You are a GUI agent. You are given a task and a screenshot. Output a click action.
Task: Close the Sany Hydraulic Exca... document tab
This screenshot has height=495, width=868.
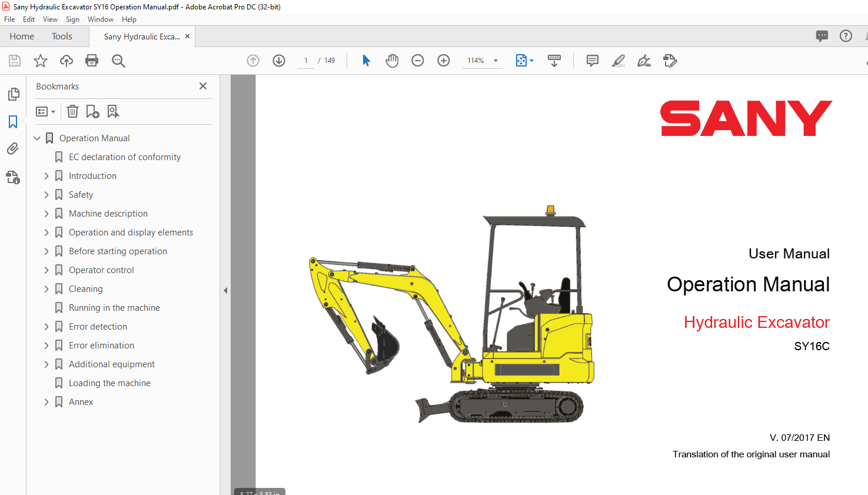click(x=187, y=36)
